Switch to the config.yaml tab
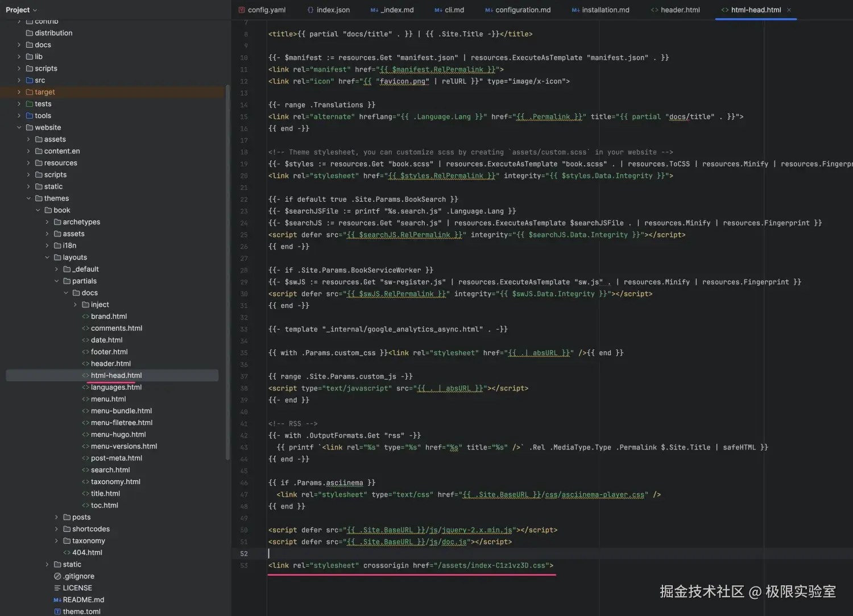Screen dimensions: 853x616 [x=262, y=10]
